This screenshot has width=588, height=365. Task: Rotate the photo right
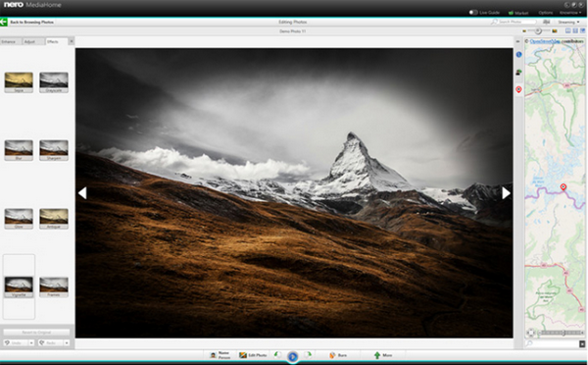click(x=308, y=354)
